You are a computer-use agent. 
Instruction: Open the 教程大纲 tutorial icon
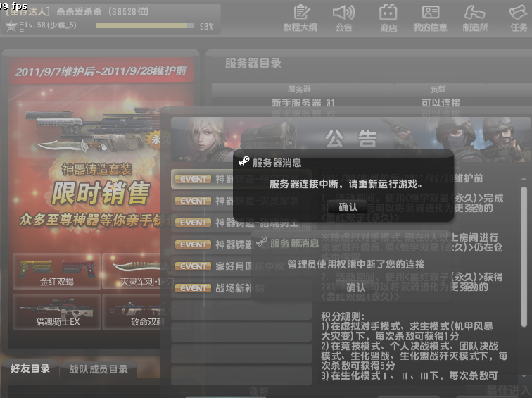[x=300, y=18]
